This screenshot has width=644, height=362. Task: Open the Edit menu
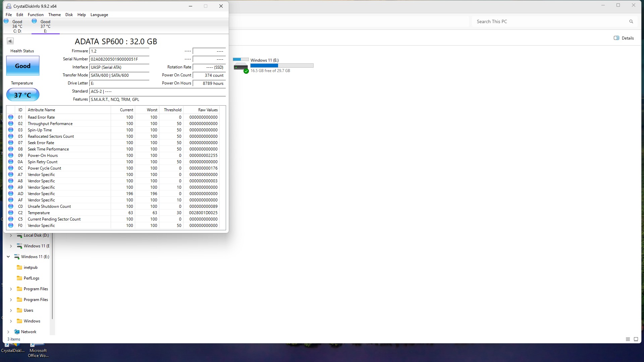point(20,15)
